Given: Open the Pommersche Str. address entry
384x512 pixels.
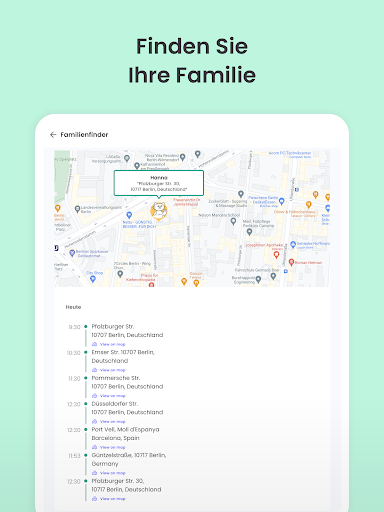Looking at the screenshot, I should pyautogui.click(x=127, y=382).
